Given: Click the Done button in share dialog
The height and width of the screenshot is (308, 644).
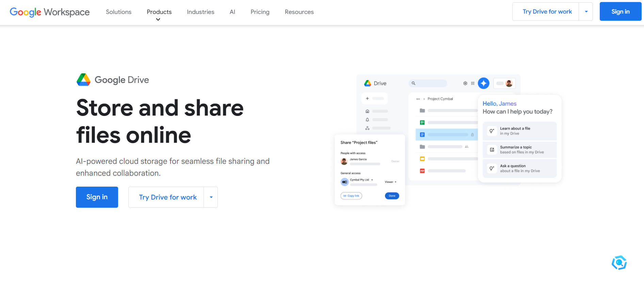Looking at the screenshot, I should 392,196.
